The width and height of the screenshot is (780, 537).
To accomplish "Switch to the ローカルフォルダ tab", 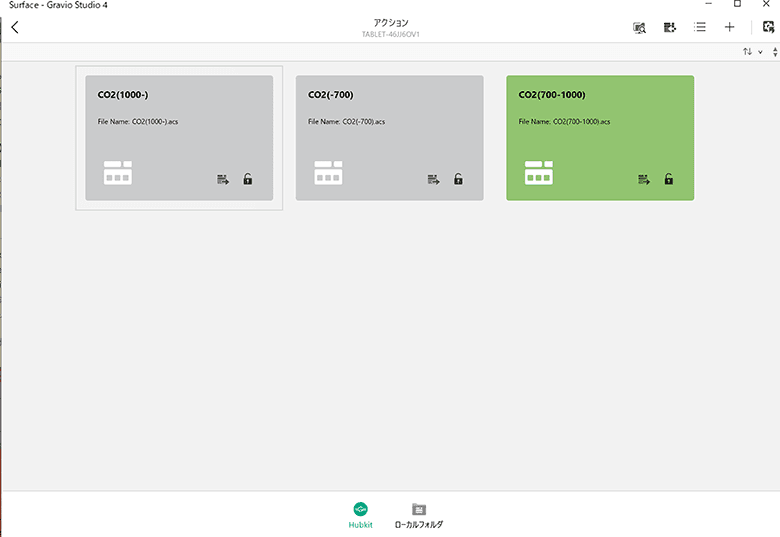I will click(x=419, y=515).
